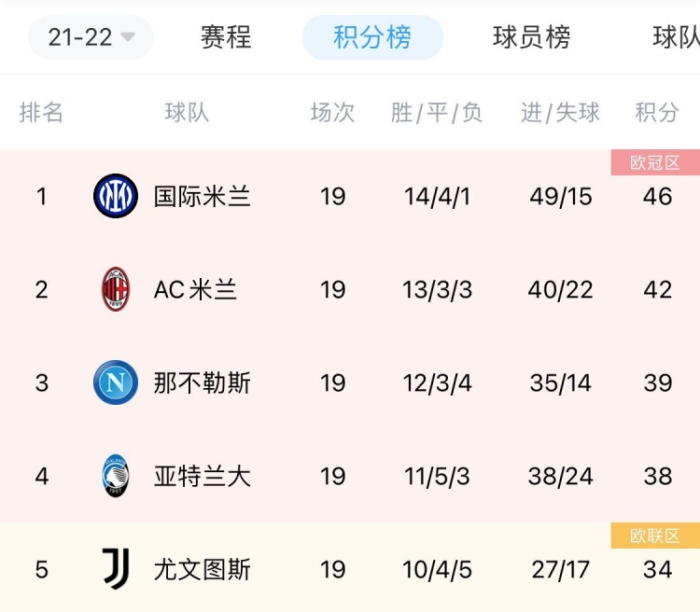
Task: Open the 亚特兰大 team entry
Action: click(203, 477)
